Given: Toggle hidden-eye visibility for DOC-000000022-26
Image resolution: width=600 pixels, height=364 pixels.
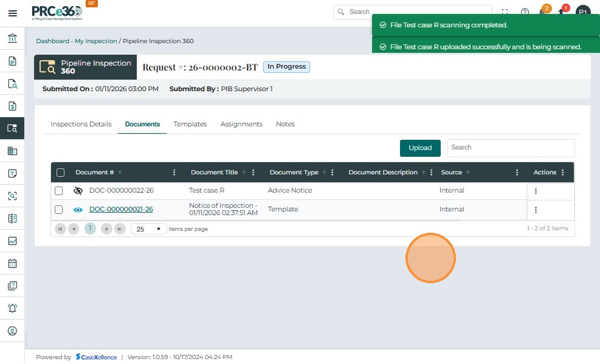Looking at the screenshot, I should coord(78,190).
